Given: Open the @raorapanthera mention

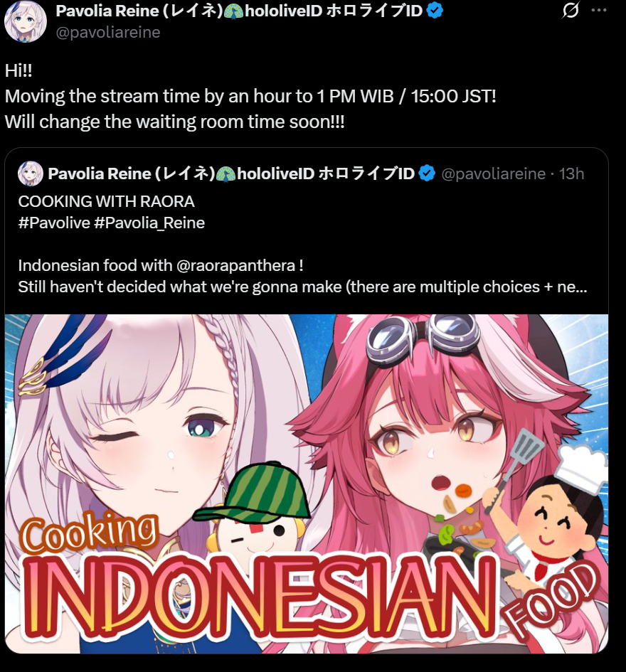Looking at the screenshot, I should click(x=236, y=266).
